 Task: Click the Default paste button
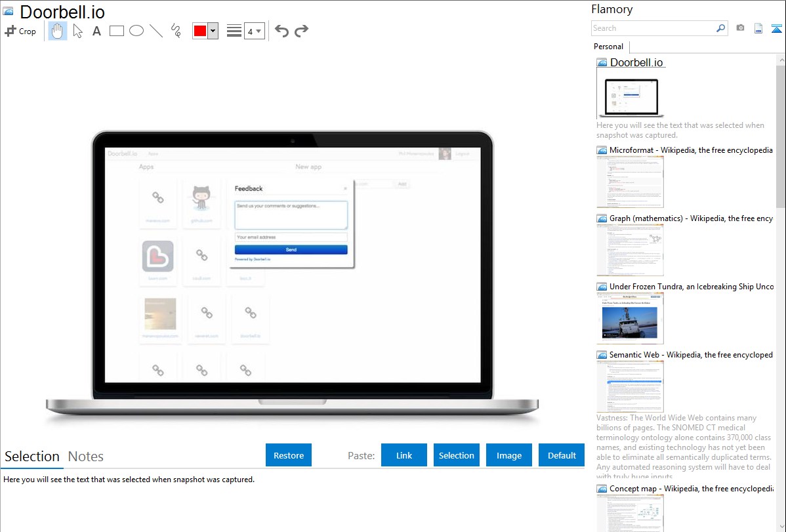click(562, 455)
